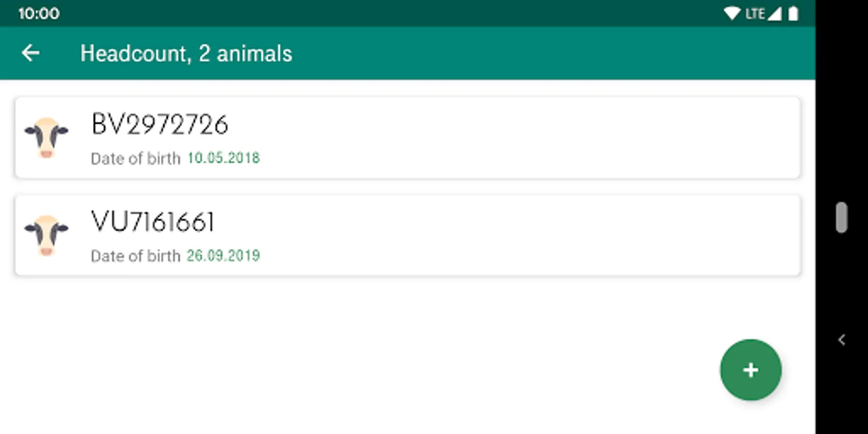
Task: Click the 10:00 clock
Action: 39,14
